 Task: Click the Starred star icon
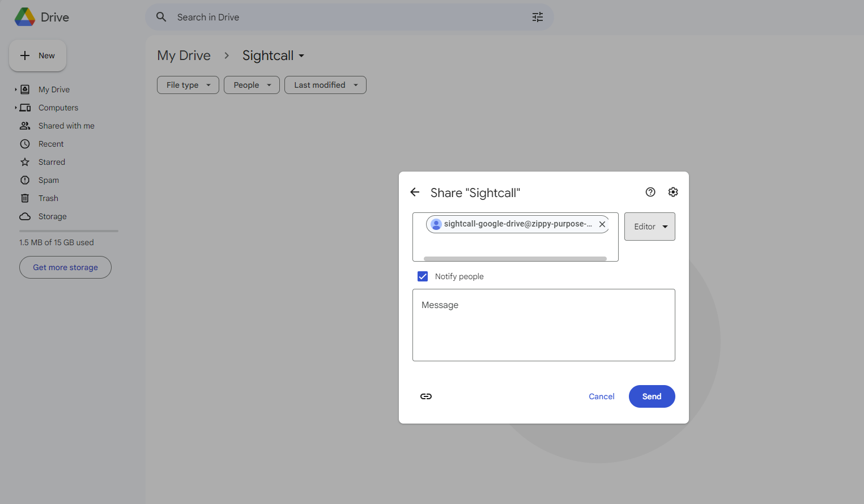(25, 162)
